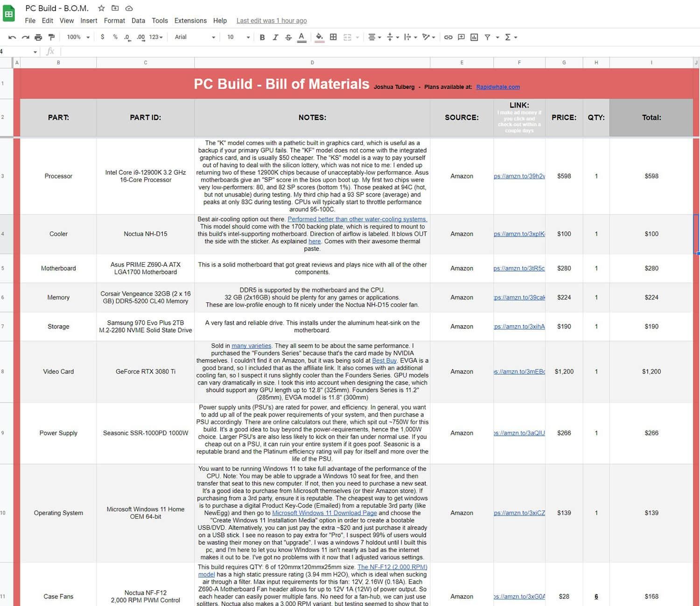Open text wrapping dropdown
Screen dimensions: 700x606
(411, 37)
